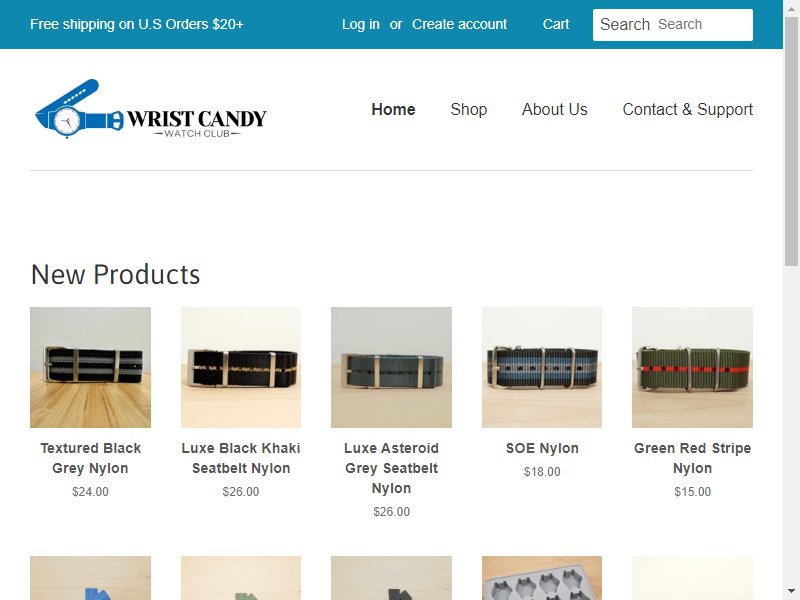Open the Luxe Black Khaki Seatbelt Nylon image

coord(241,367)
